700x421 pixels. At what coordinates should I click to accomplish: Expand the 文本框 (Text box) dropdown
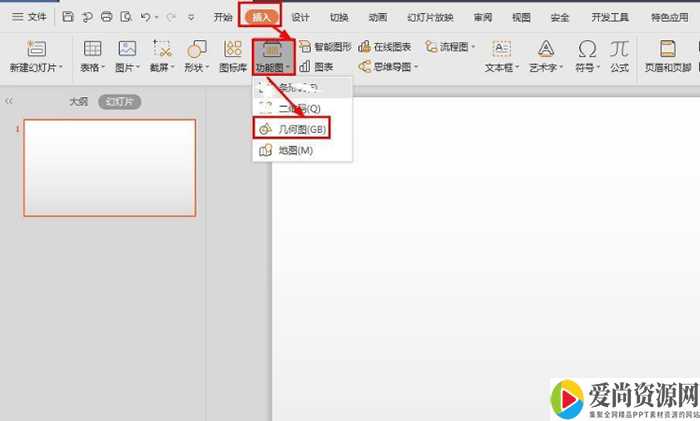[x=500, y=67]
